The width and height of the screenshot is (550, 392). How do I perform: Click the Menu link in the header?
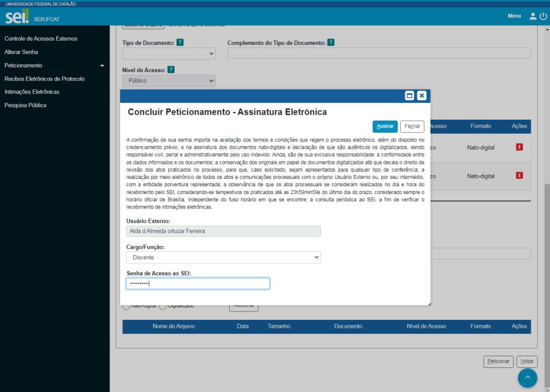click(x=514, y=16)
